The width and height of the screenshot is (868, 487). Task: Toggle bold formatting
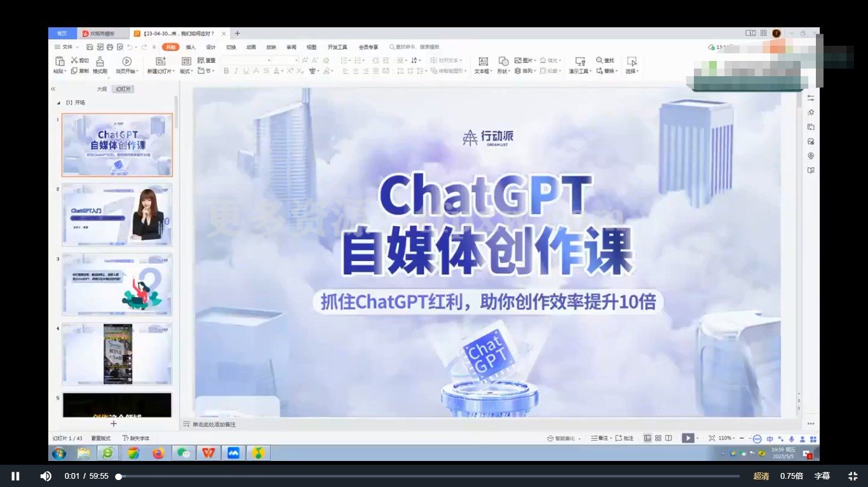click(x=226, y=71)
